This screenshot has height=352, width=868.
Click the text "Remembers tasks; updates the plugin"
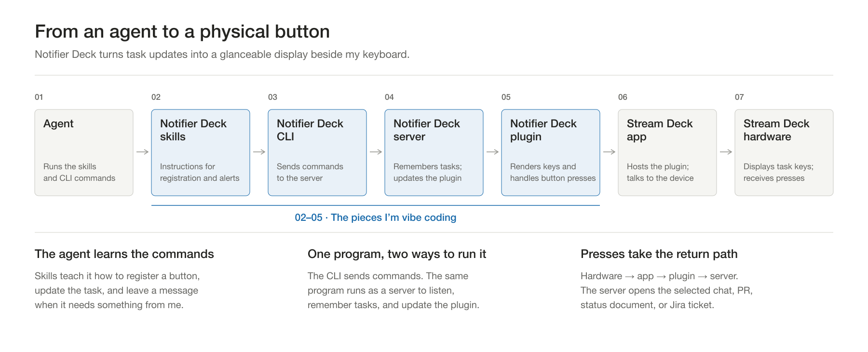point(428,172)
